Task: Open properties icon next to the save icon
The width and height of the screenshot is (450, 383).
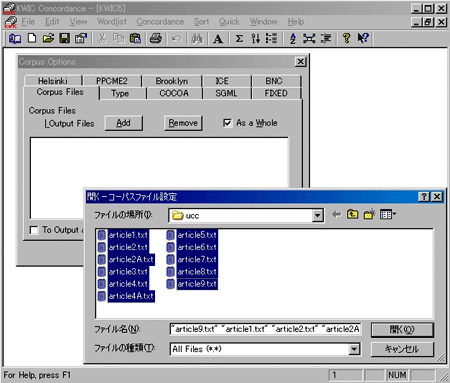Action: 81,38
